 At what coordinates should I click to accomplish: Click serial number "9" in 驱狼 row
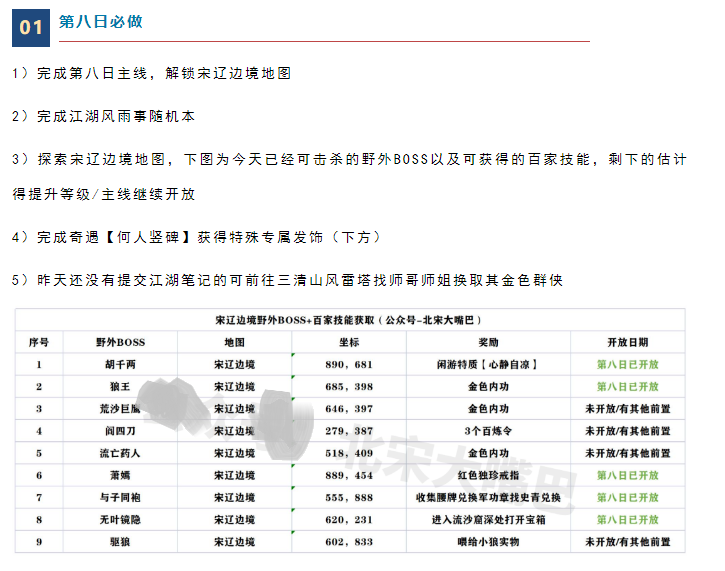39,542
